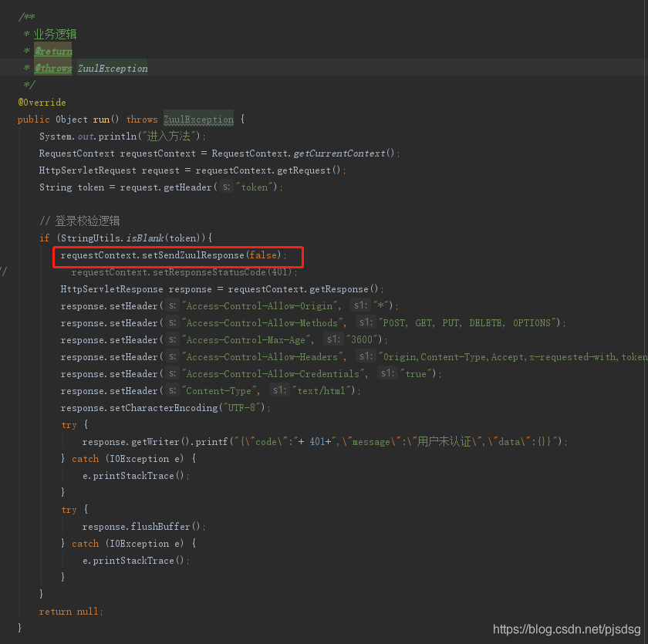Click the String token variable declaration

click(x=72, y=187)
